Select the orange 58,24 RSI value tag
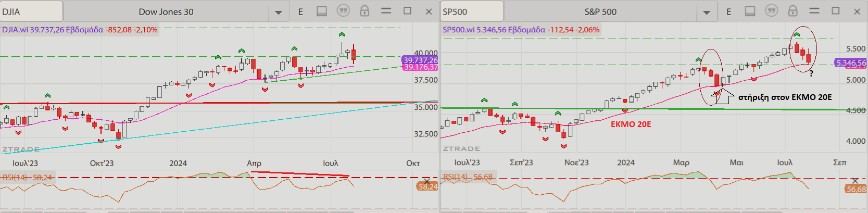Screen dimensions: 868x213 [427, 186]
